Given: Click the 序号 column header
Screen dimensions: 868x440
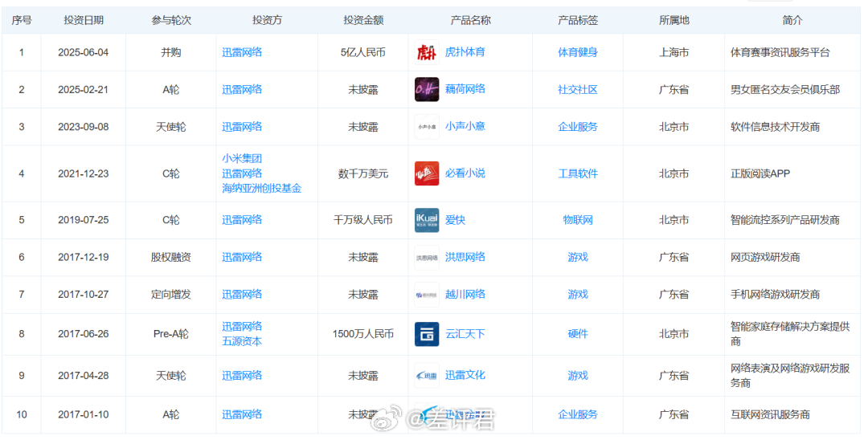Looking at the screenshot, I should pos(22,20).
